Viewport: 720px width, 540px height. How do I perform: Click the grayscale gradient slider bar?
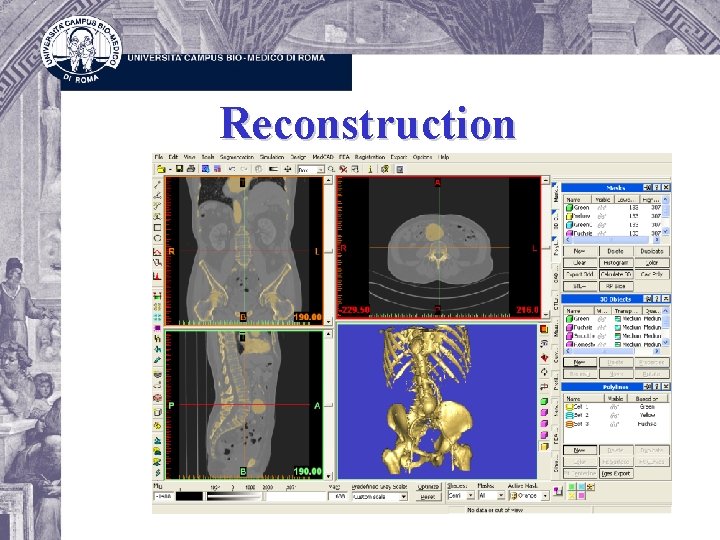tap(234, 496)
